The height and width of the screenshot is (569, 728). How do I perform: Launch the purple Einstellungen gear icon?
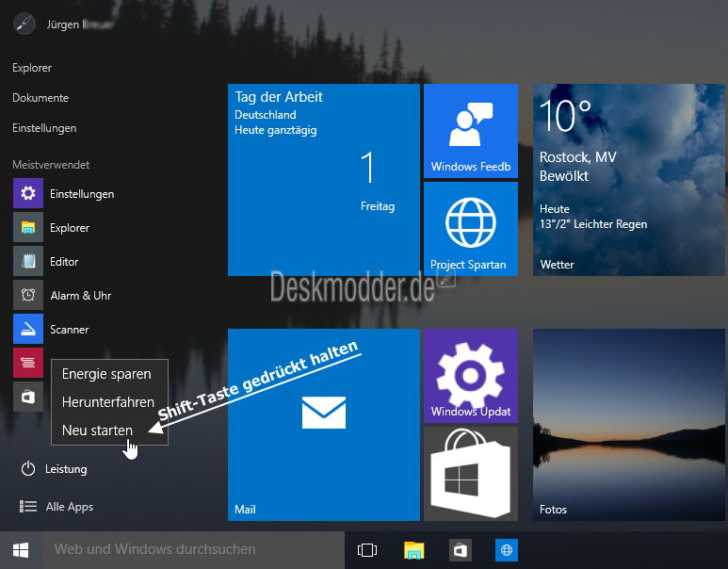coord(28,193)
